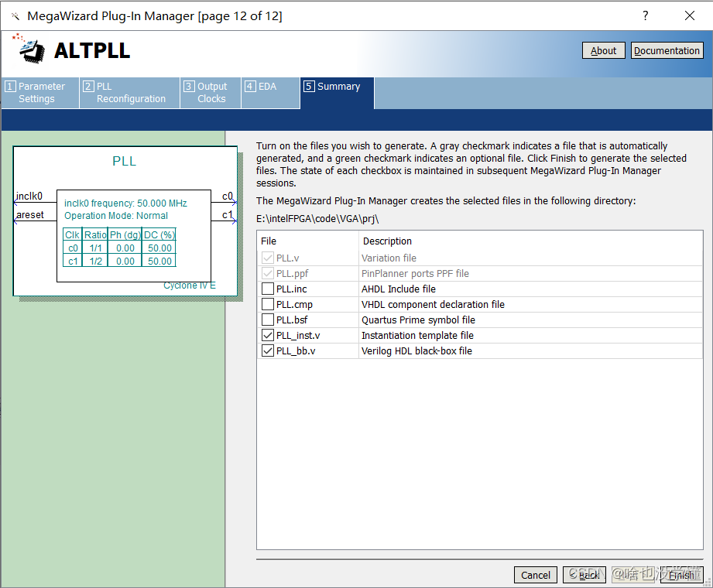
Task: Select 'Quartus Prime symbol file' text
Action: pos(418,320)
